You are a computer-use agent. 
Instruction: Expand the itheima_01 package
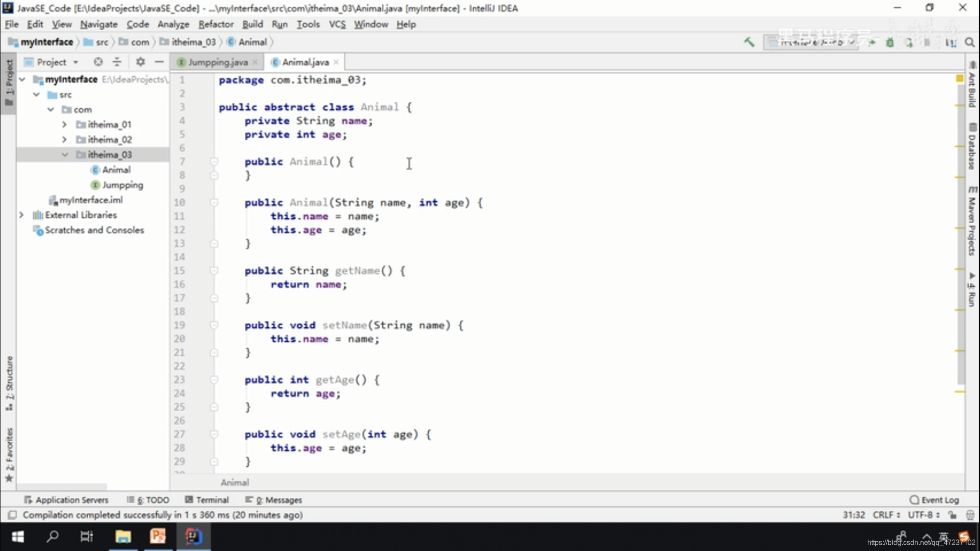[x=65, y=125]
